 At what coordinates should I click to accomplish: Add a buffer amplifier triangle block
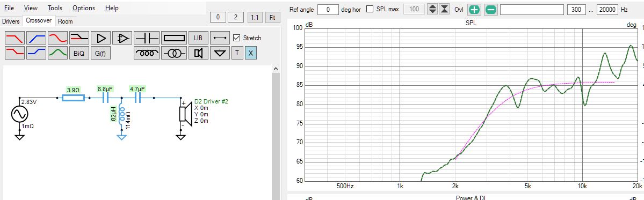coord(100,38)
